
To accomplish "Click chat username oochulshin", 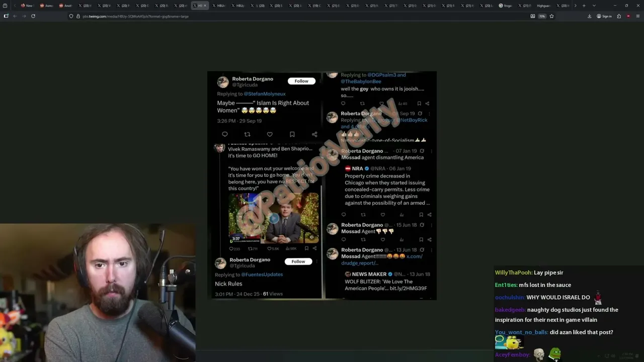I will [x=510, y=298].
